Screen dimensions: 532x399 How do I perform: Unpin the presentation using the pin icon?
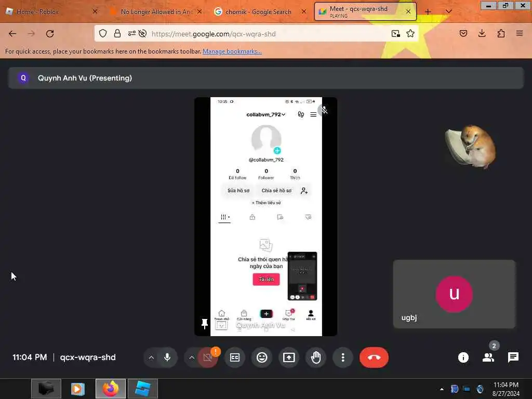point(204,324)
